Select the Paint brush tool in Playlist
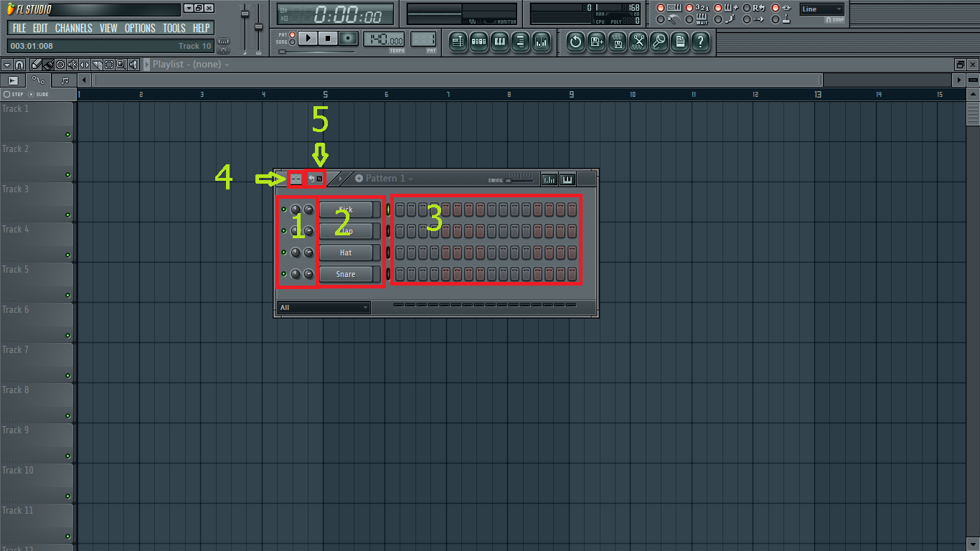Image resolution: width=980 pixels, height=551 pixels. [48, 65]
